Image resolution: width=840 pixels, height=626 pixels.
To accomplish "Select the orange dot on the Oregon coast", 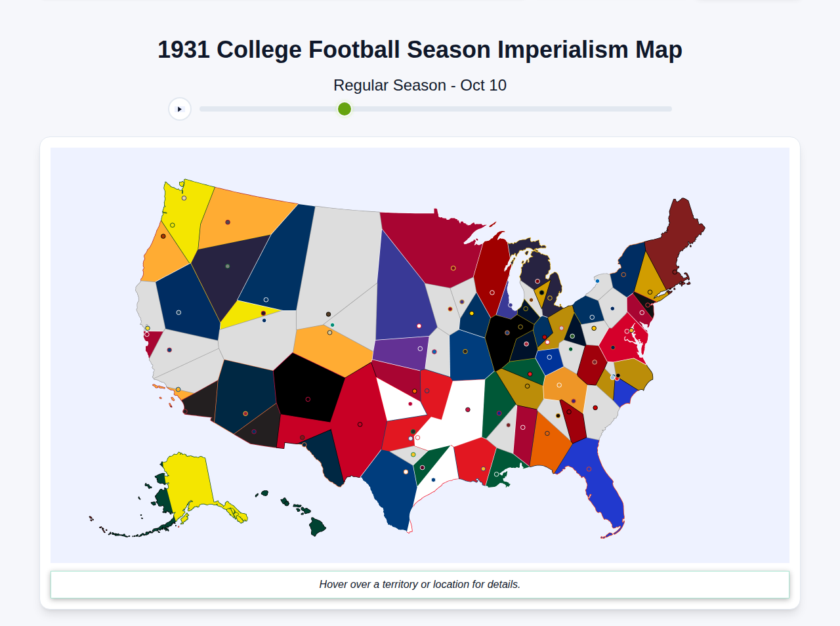I will 163,236.
